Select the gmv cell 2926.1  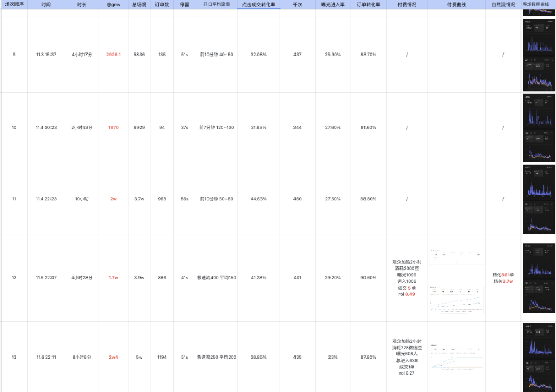coord(113,55)
